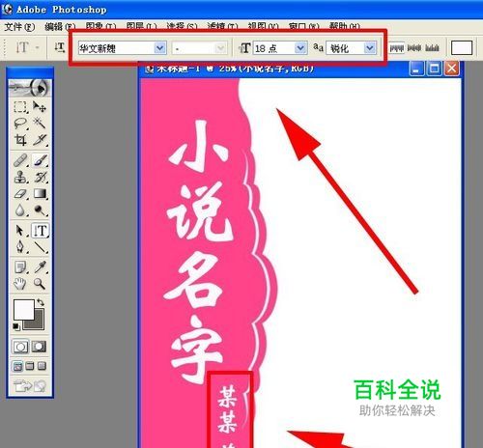Open the 选择(S) menu
The image size is (483, 448).
pos(182,27)
